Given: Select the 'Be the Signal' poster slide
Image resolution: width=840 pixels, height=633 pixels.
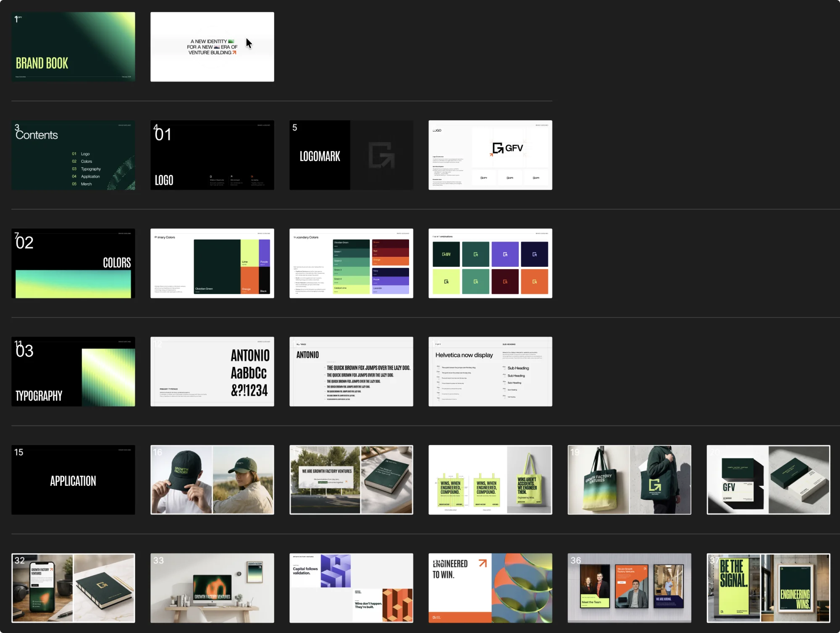Looking at the screenshot, I should 768,588.
